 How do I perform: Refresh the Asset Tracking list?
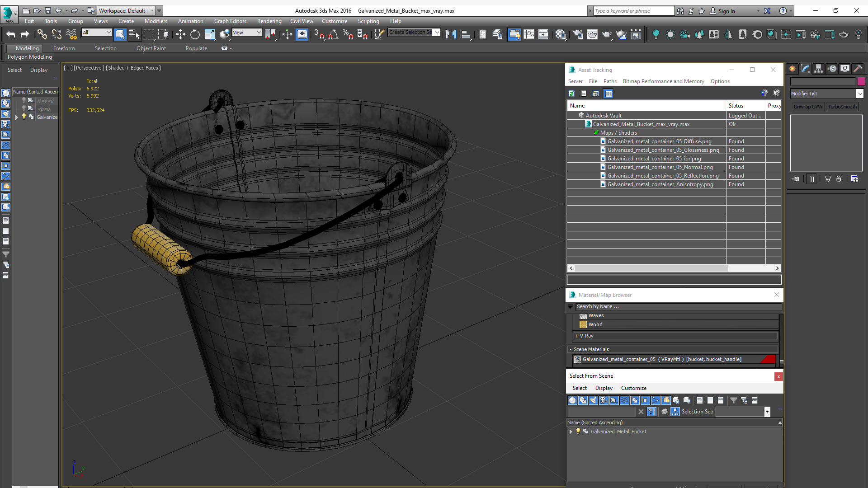click(571, 94)
